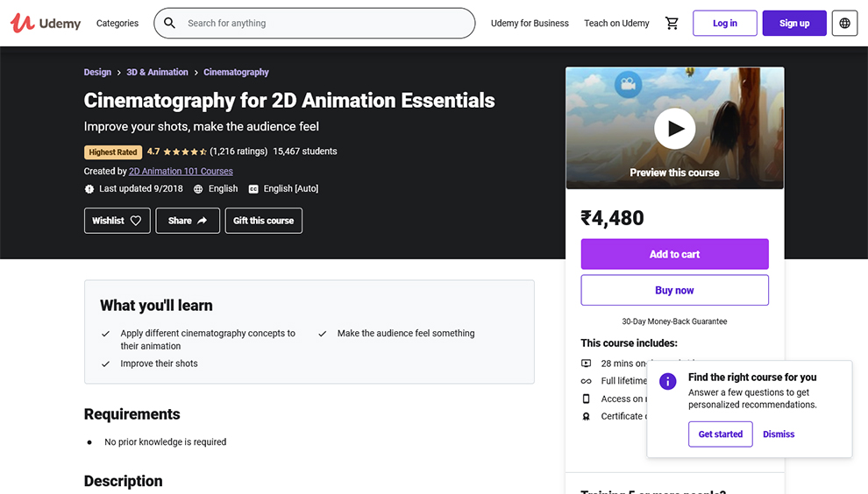868x494 pixels.
Task: Click the video duration icon beside 28 mins
Action: [587, 363]
